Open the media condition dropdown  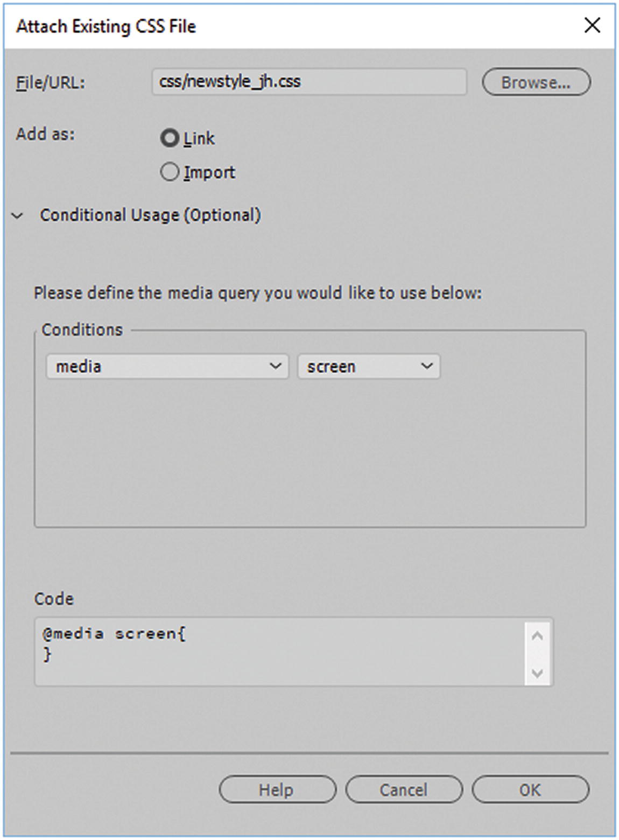pos(167,367)
